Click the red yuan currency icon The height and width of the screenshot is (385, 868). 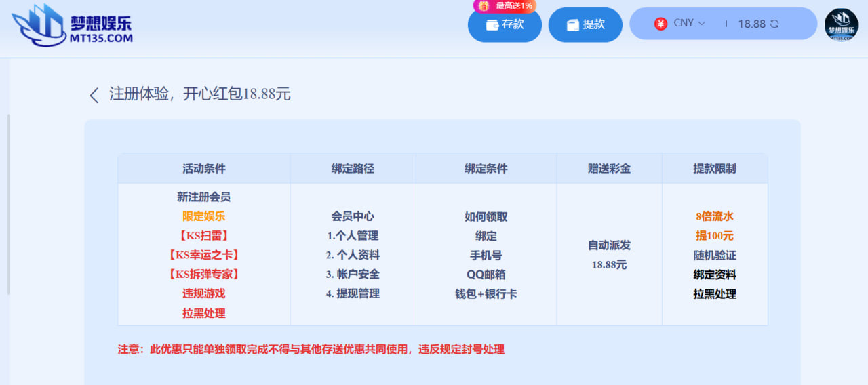pyautogui.click(x=660, y=24)
